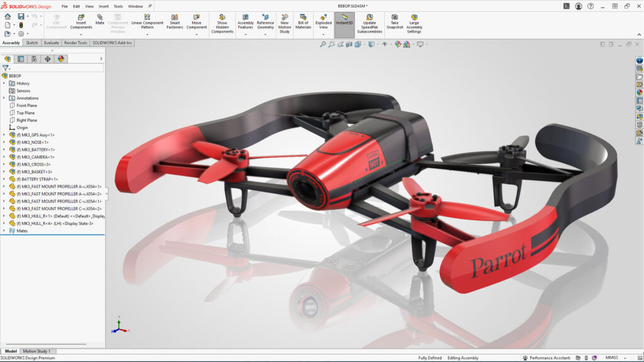Expand MK3_BATTERY<1> component
Image resolution: width=644 pixels, height=362 pixels.
click(4, 150)
